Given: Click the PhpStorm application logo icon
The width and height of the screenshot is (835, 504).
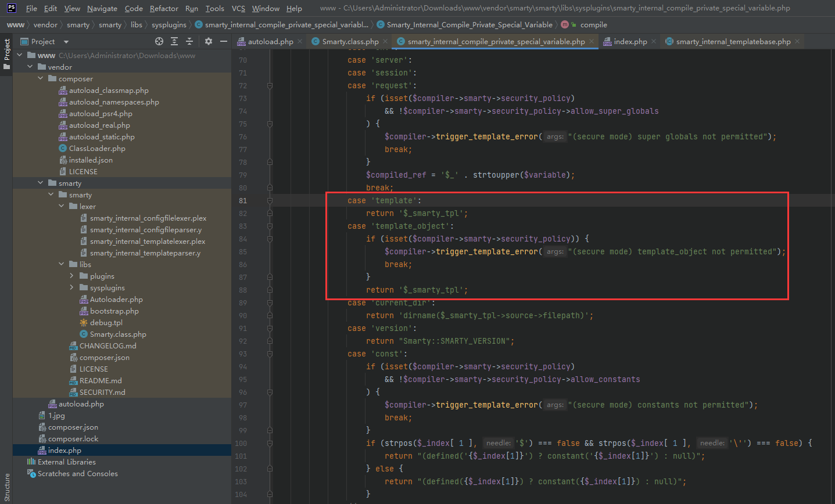Looking at the screenshot, I should click(x=11, y=8).
